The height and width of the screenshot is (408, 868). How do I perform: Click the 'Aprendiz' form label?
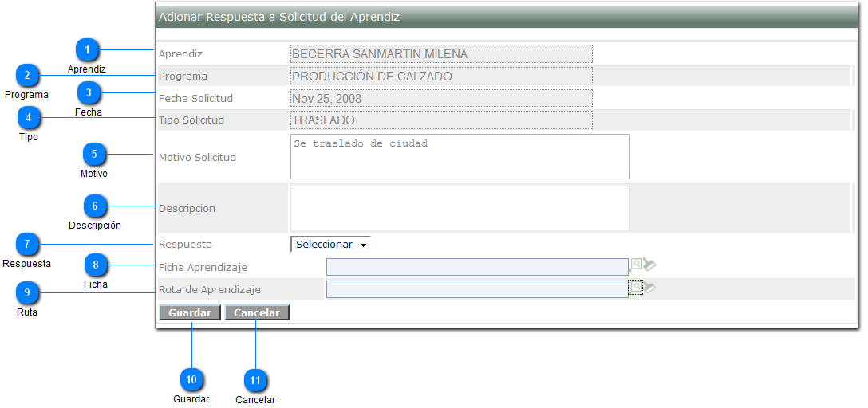pyautogui.click(x=180, y=54)
